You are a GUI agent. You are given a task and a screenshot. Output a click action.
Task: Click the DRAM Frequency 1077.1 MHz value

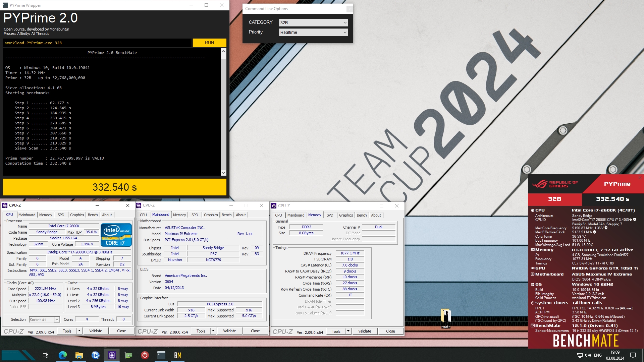click(350, 253)
